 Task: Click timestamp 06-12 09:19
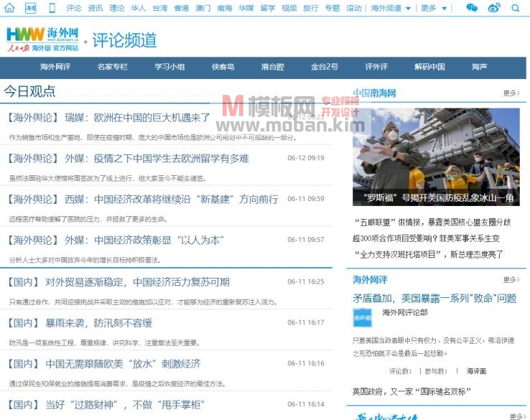click(x=305, y=158)
